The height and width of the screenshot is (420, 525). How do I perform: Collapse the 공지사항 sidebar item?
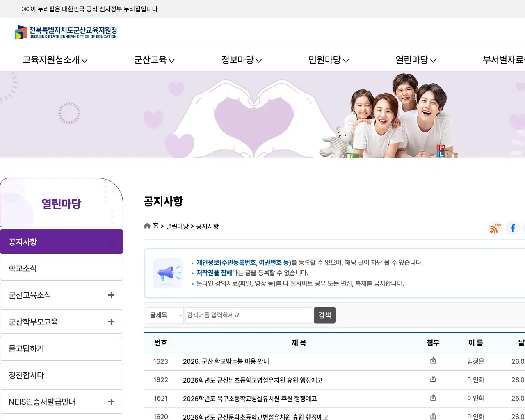pos(111,242)
